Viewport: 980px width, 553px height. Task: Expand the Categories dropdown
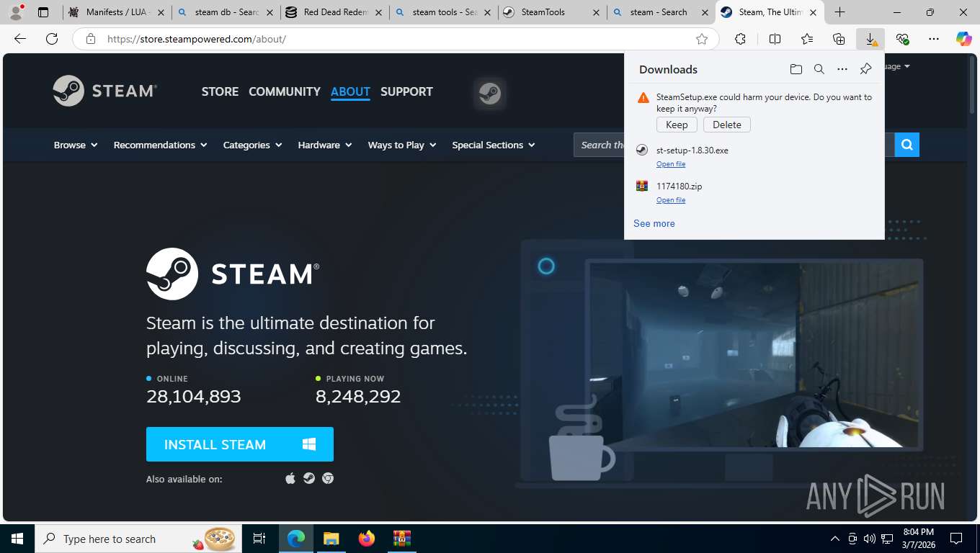pos(252,145)
